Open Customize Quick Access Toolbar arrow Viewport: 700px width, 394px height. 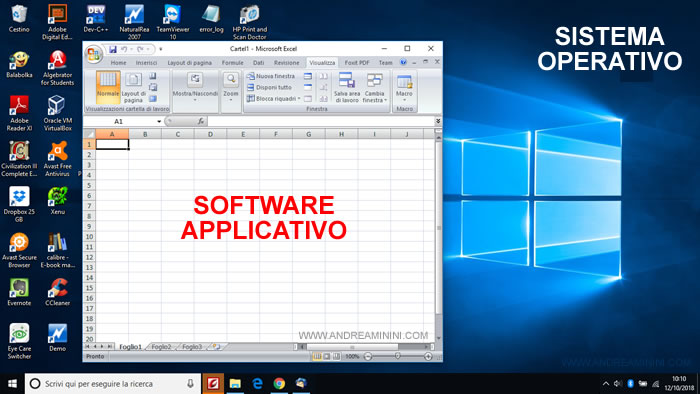coord(161,49)
